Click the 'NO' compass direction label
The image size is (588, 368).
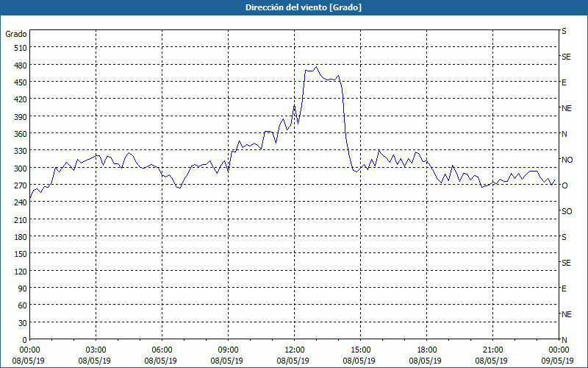pyautogui.click(x=567, y=160)
